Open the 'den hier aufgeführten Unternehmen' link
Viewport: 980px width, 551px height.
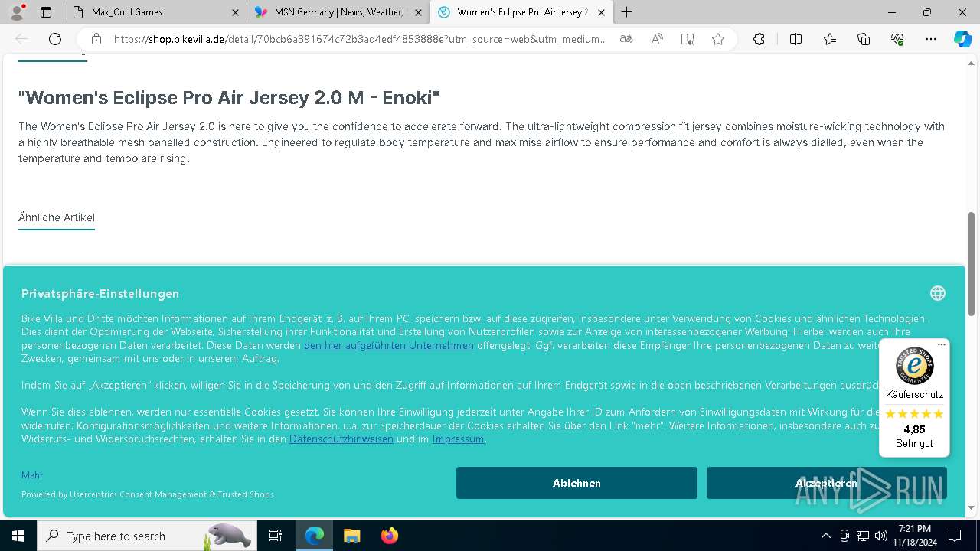click(x=389, y=345)
